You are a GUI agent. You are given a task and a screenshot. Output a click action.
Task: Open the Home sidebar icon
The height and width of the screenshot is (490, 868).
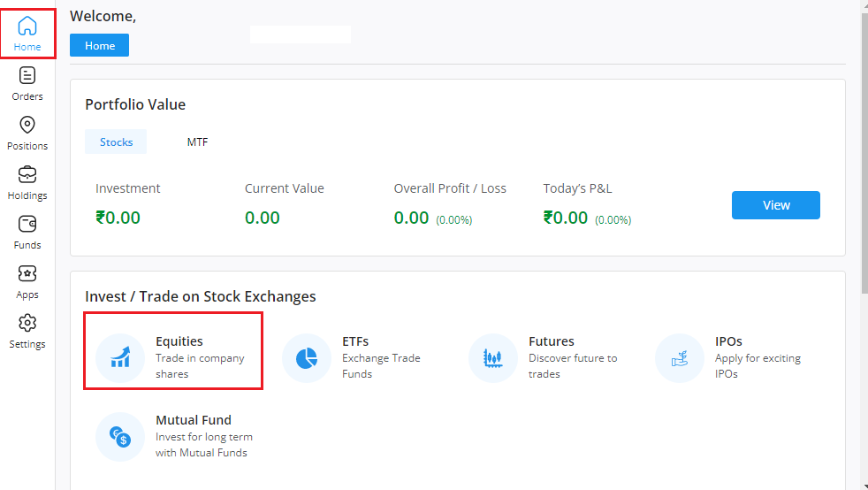[27, 27]
